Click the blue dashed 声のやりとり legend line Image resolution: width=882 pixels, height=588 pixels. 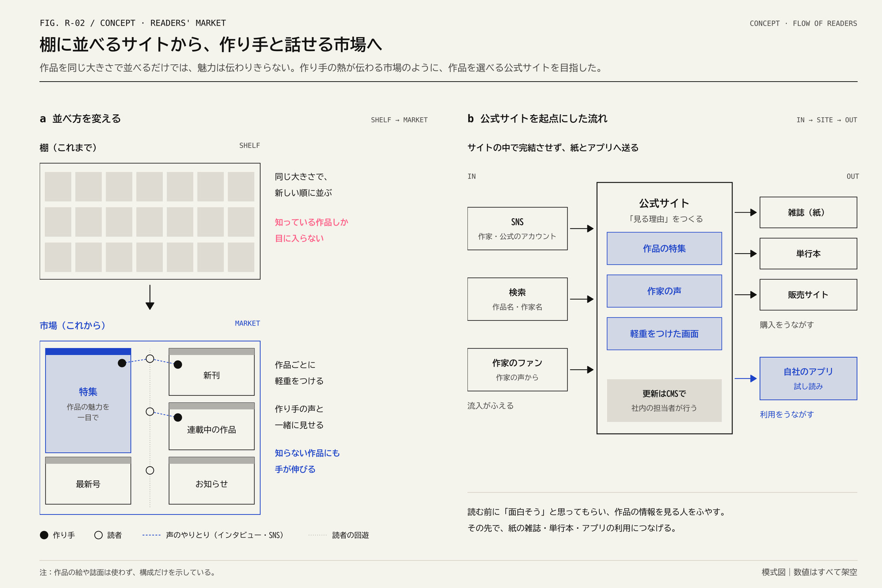click(x=151, y=535)
